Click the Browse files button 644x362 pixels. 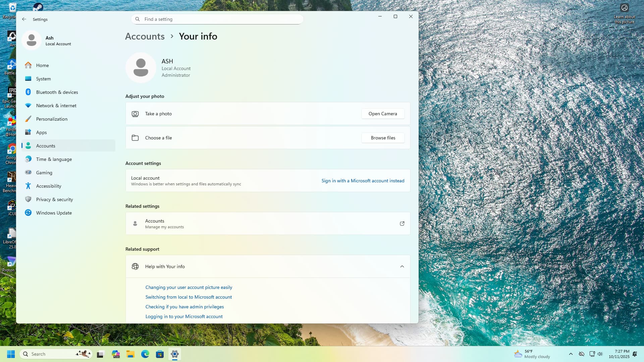(x=383, y=138)
